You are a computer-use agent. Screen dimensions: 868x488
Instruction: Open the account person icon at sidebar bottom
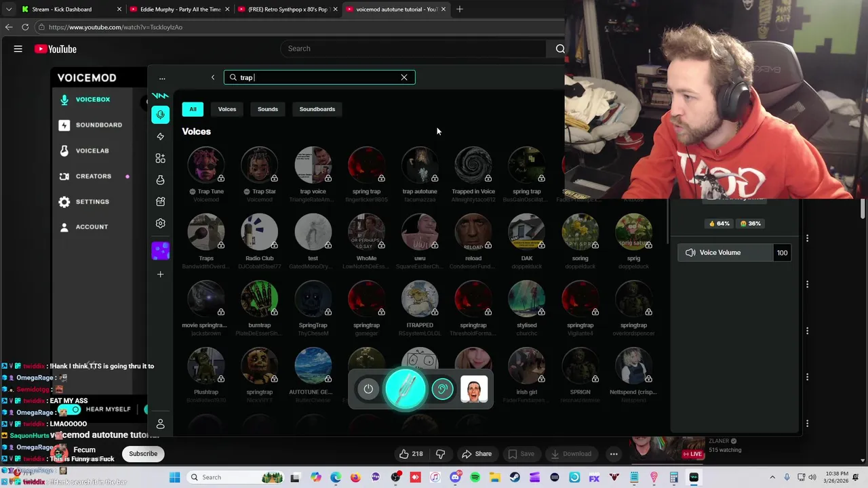click(160, 424)
